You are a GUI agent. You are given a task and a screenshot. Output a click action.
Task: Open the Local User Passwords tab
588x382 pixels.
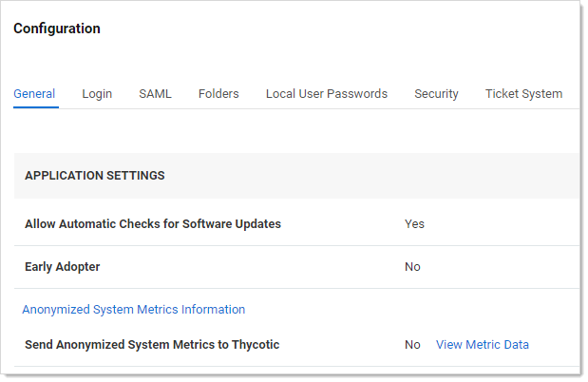click(327, 94)
